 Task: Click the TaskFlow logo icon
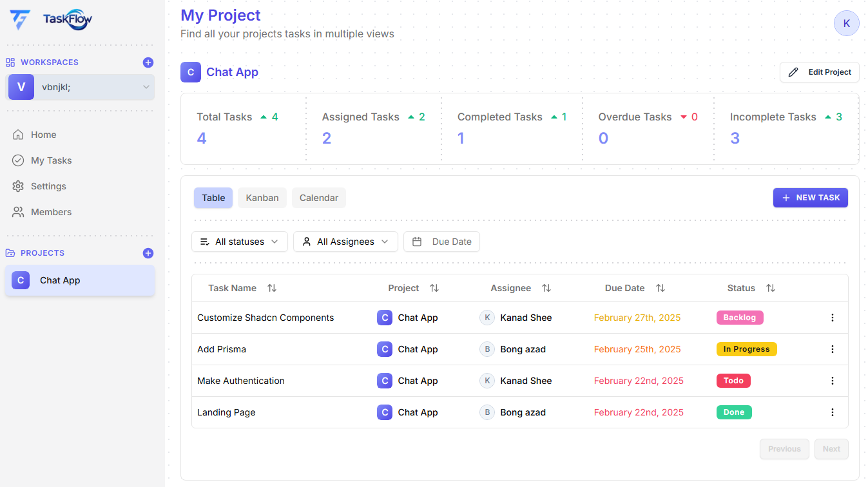[20, 19]
